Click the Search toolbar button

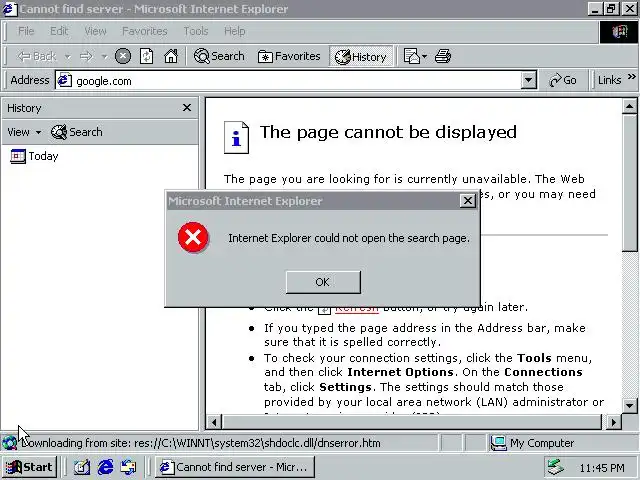click(x=219, y=56)
